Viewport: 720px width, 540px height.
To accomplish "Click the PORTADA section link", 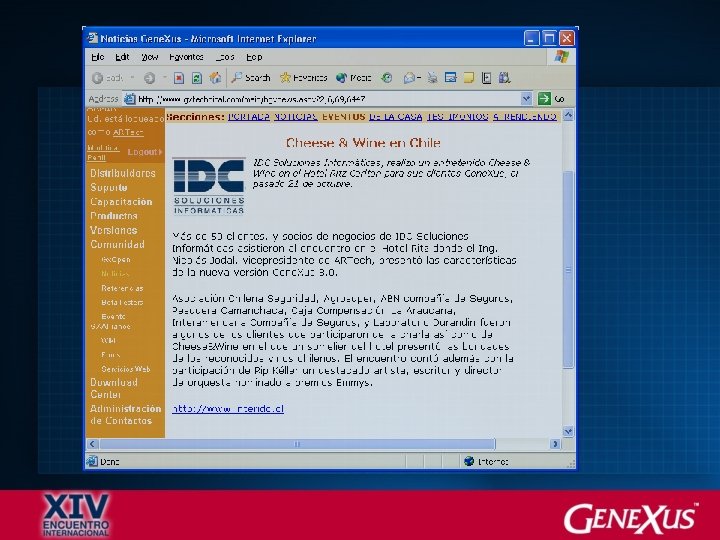I will [249, 117].
